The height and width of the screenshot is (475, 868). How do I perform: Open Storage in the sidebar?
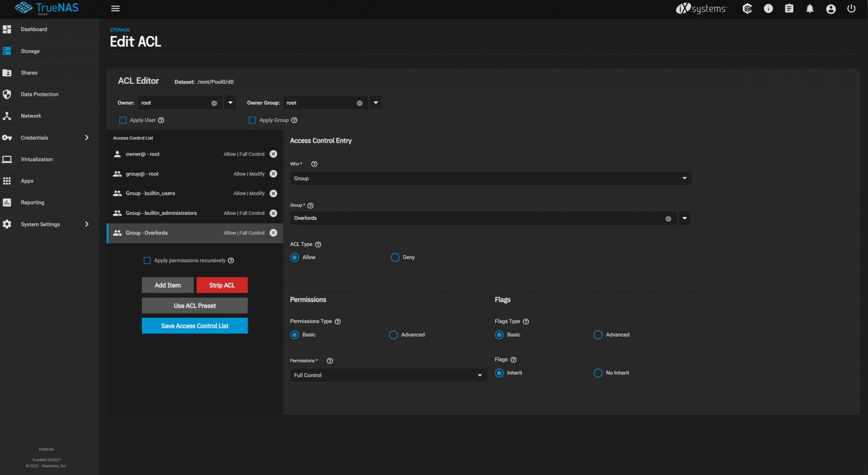30,51
